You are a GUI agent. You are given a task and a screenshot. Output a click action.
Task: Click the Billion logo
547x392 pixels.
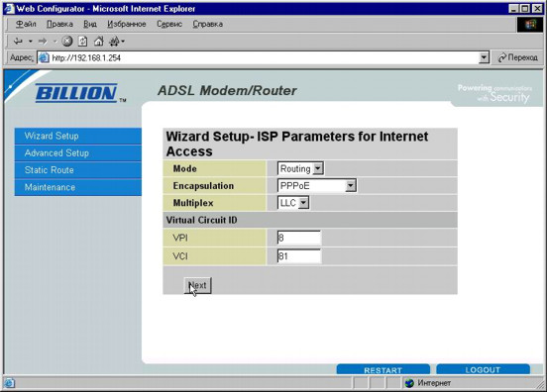76,93
